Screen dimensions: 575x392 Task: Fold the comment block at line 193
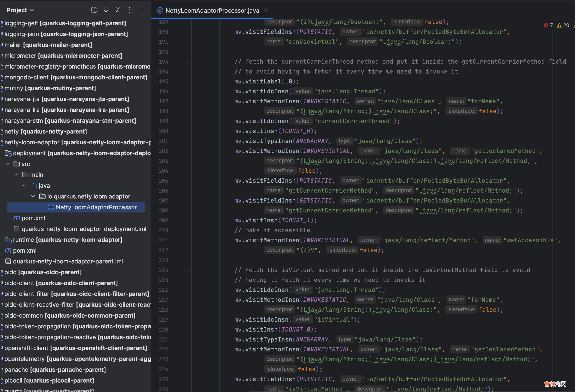[x=188, y=62]
